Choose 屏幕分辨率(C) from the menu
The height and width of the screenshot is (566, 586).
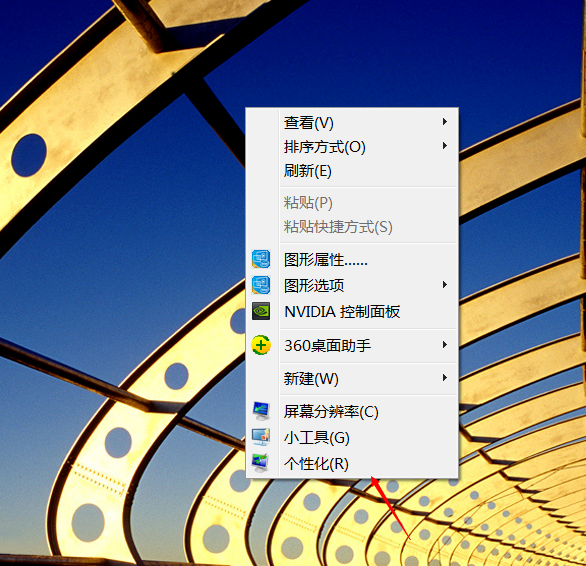(x=351, y=411)
